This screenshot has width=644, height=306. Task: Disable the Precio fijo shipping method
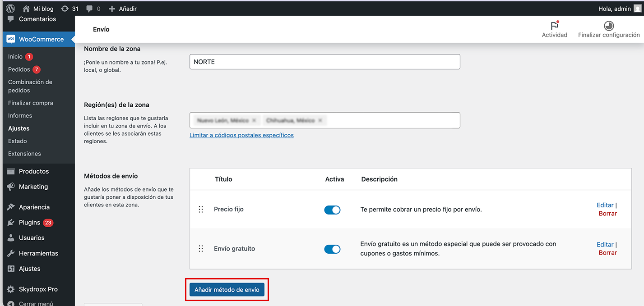tap(332, 210)
